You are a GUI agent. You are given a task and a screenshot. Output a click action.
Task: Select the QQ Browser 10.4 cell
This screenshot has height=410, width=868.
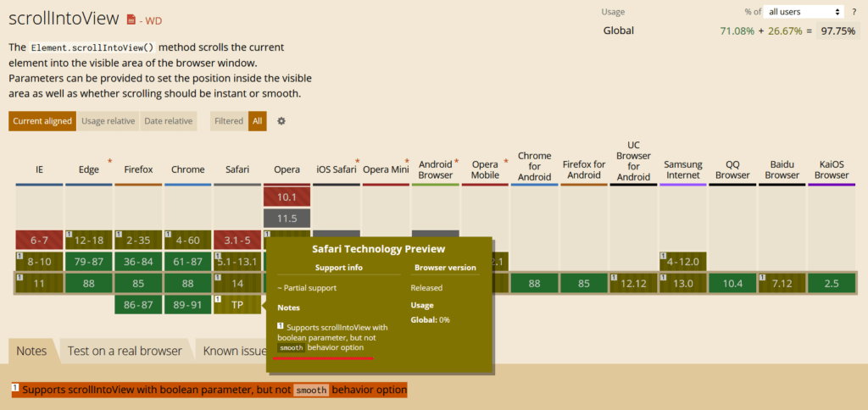click(732, 284)
